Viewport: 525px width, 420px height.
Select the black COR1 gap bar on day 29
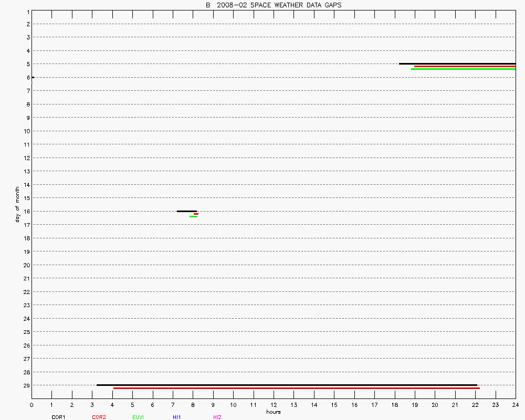287,385
